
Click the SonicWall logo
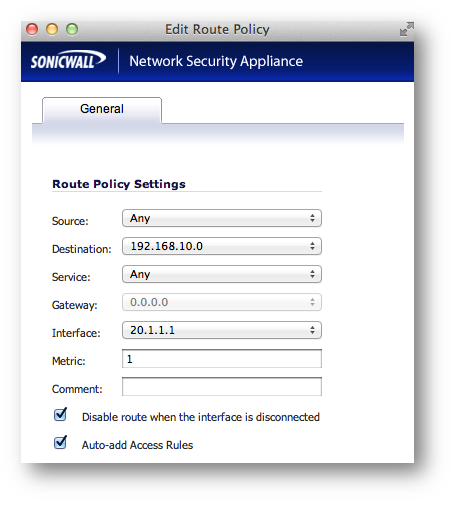click(x=68, y=60)
